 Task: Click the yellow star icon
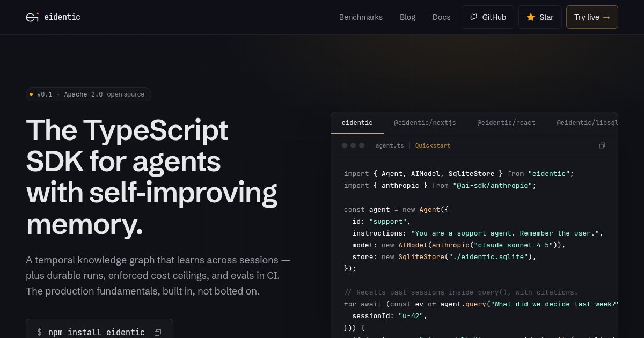point(531,17)
